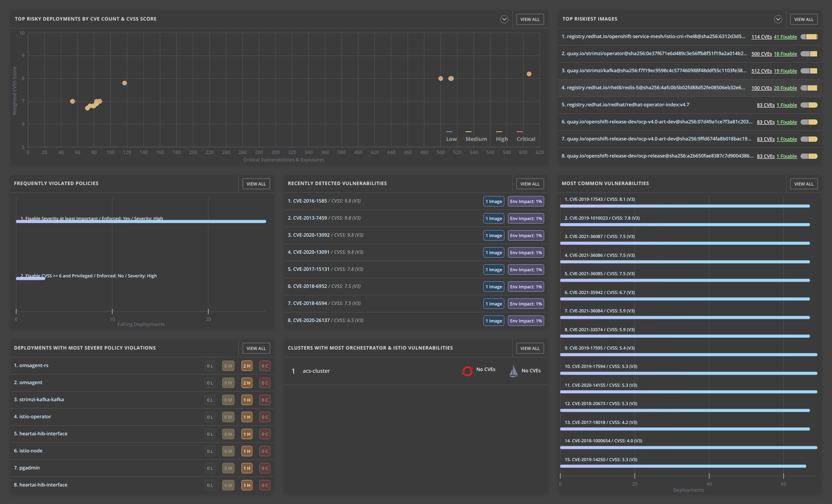
Task: Select the Medium legend marker in the scatter chart
Action: pos(468,132)
